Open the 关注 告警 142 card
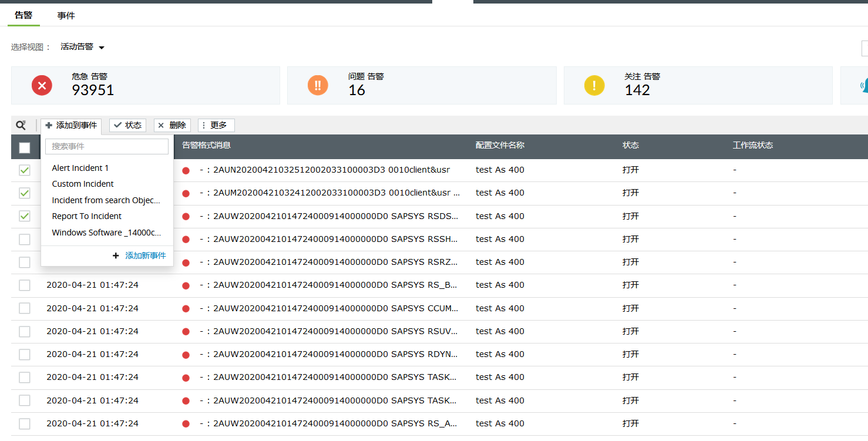Image resolution: width=868 pixels, height=441 pixels. [698, 86]
